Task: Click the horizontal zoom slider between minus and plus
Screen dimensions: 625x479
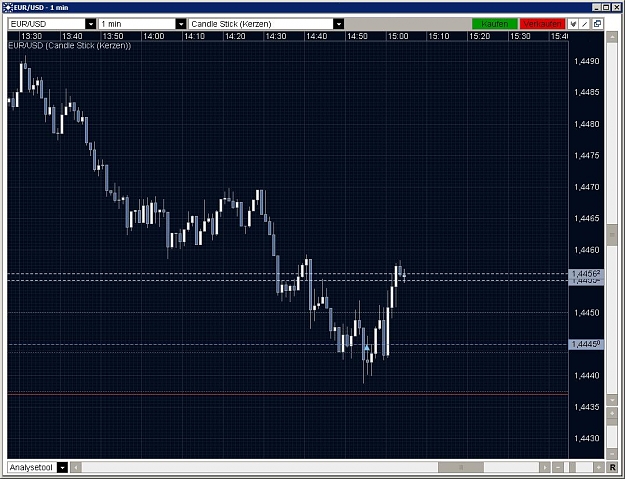Action: pos(572,467)
